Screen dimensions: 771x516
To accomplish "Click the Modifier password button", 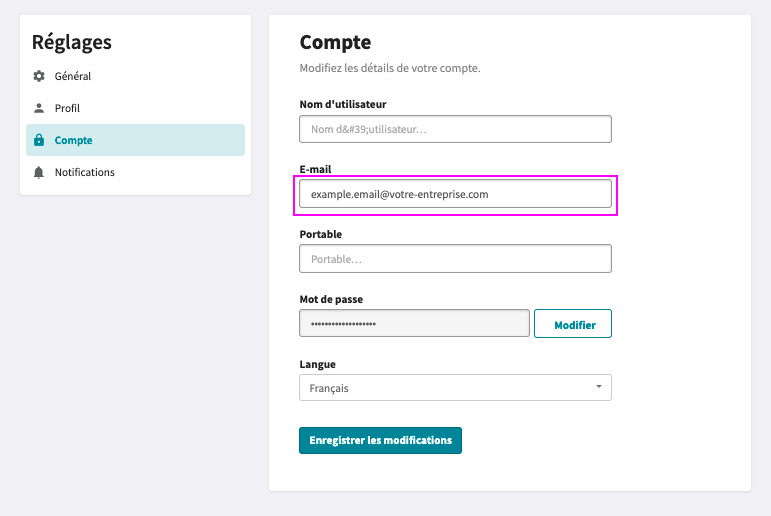I will click(x=573, y=324).
